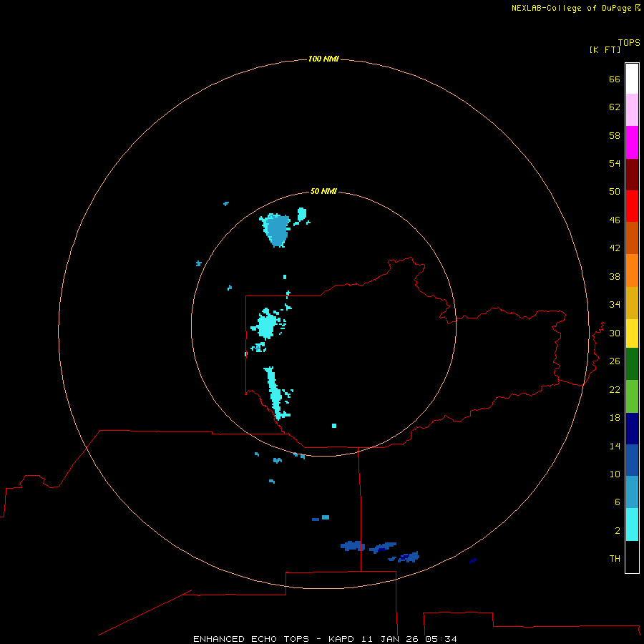Viewport: 644px width, 644px height.
Task: Click the TOPS legend title
Action: (x=629, y=43)
